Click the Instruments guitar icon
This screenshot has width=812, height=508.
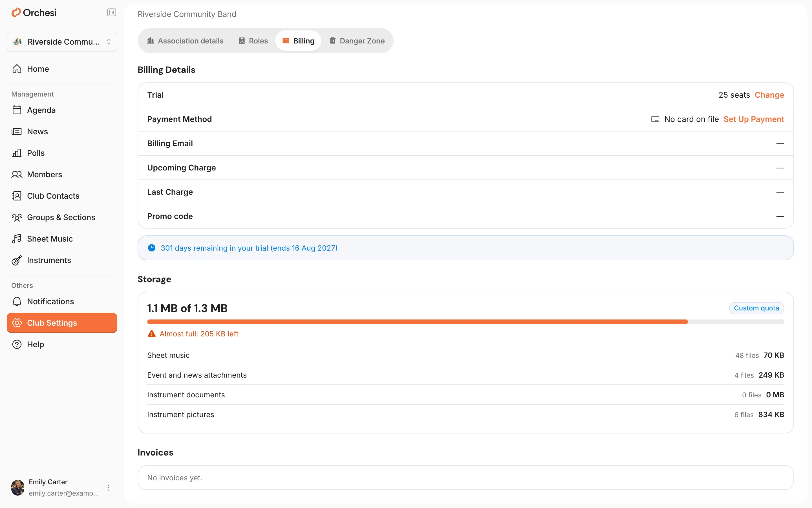tap(17, 260)
